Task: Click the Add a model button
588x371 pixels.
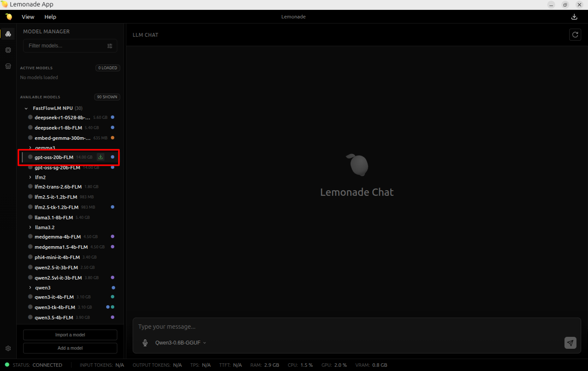Action: 70,348
